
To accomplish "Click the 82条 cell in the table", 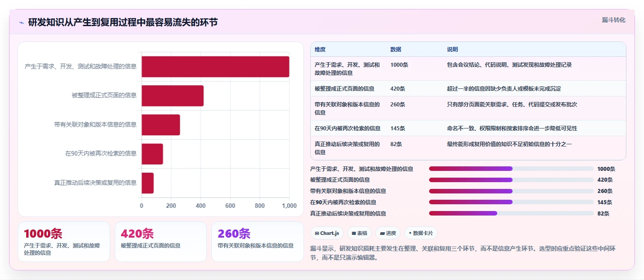I will [396, 144].
